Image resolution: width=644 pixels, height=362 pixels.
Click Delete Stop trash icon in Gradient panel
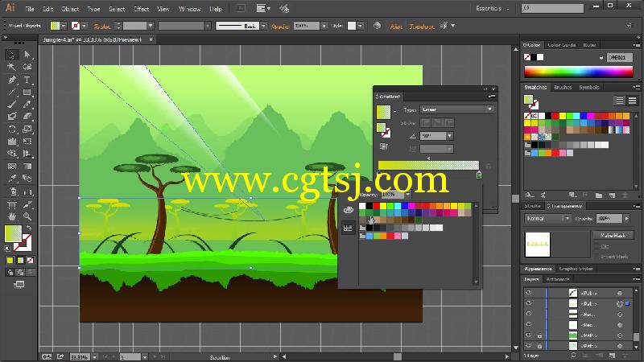488,167
